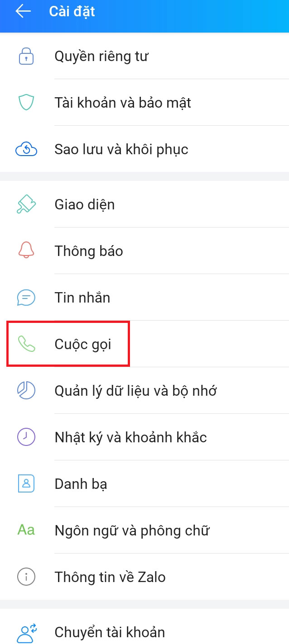Tap the contact card icon next to Danh bạ

(26, 483)
